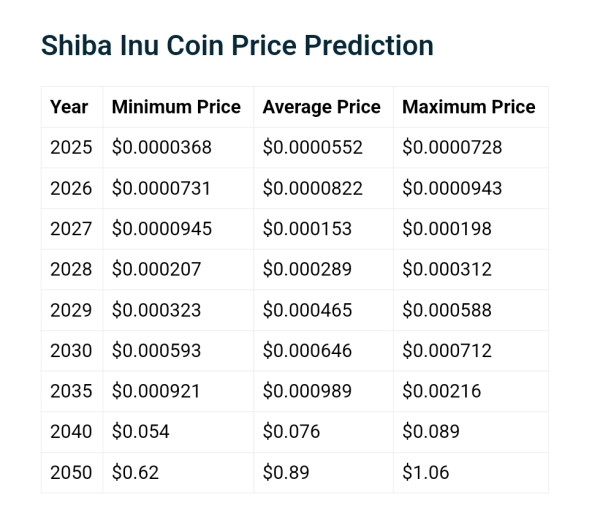Select the 2030 year cell

point(71,351)
